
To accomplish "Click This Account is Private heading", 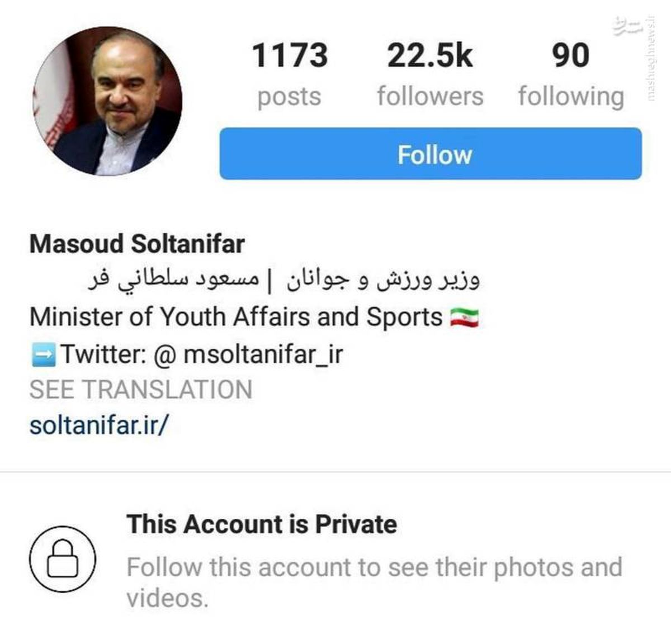I will [x=262, y=524].
